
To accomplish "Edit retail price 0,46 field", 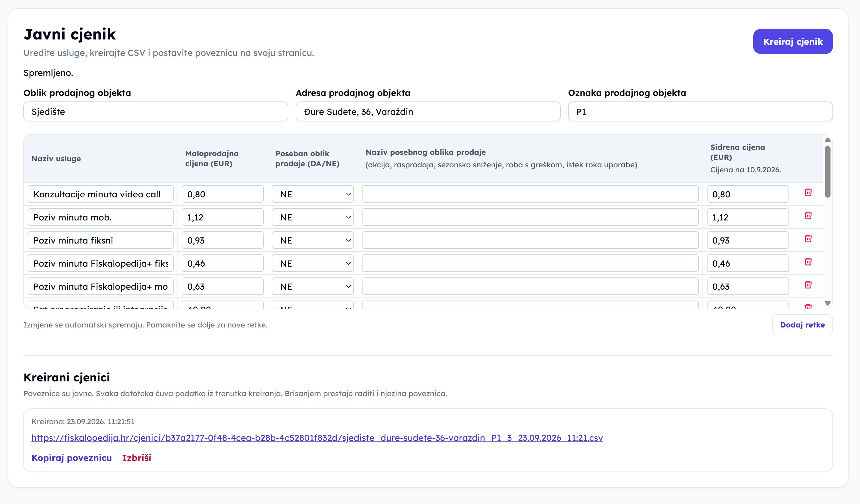I will point(223,263).
